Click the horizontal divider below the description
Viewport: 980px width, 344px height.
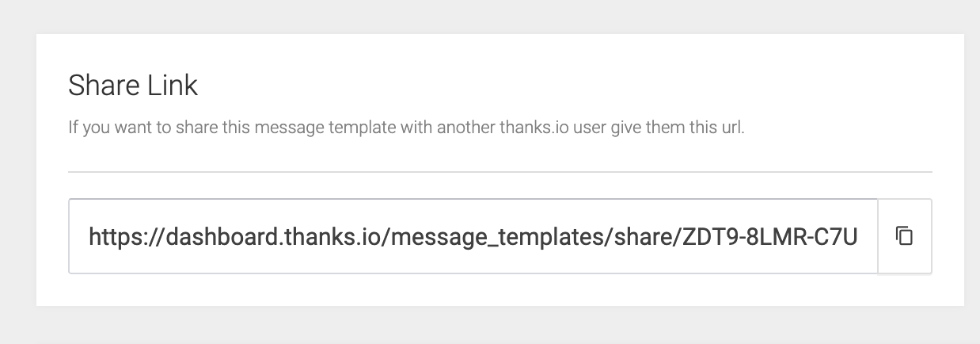tap(500, 171)
